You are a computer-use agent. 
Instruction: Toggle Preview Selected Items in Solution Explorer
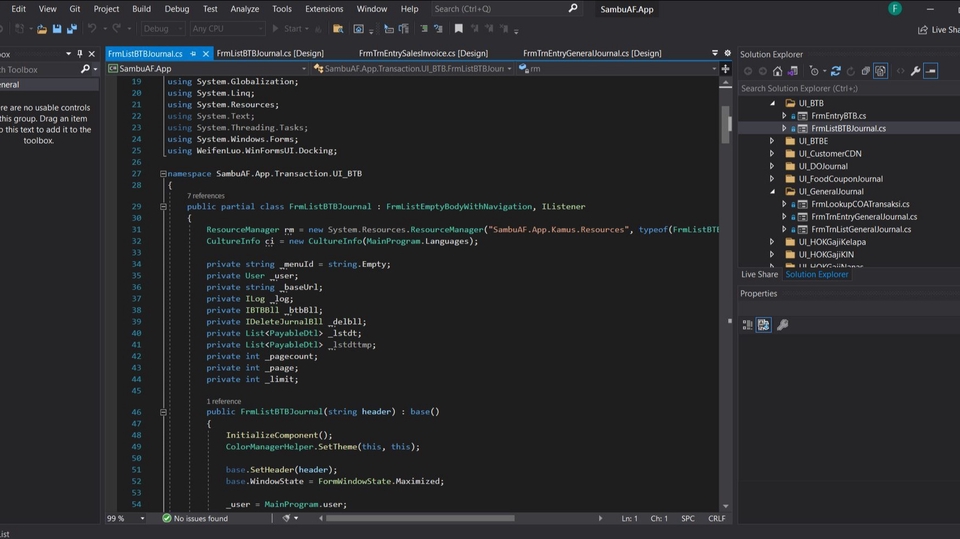click(x=930, y=71)
